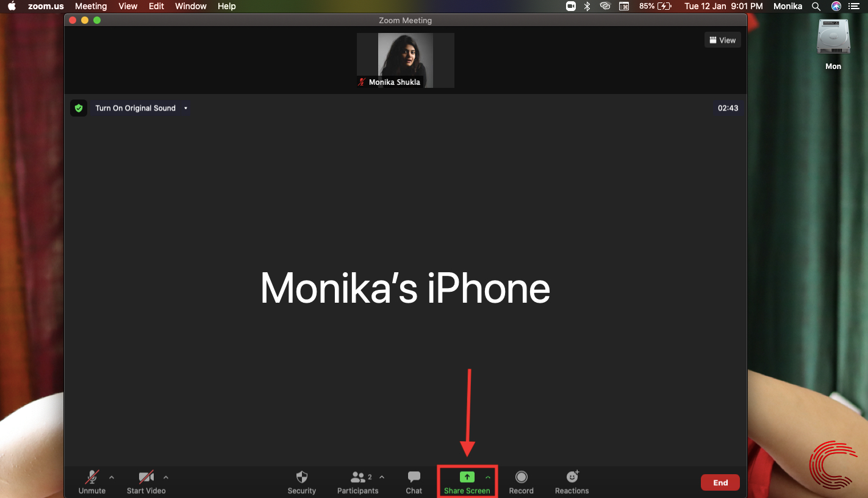Viewport: 868px width, 498px height.
Task: Click the green encryption shield icon
Action: point(79,108)
